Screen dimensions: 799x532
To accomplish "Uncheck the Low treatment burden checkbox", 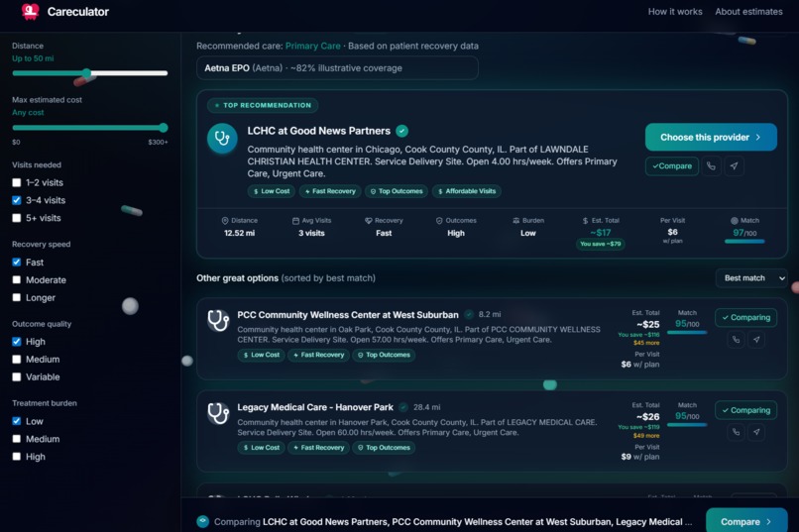I will (x=17, y=421).
